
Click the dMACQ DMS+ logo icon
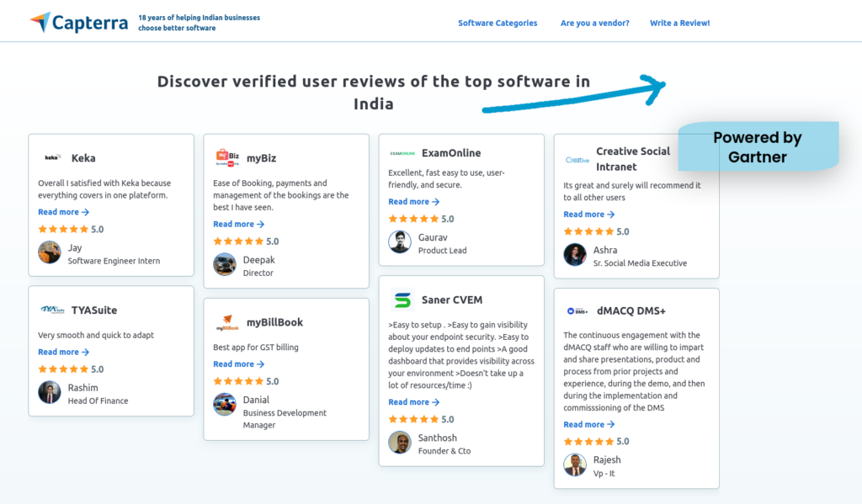(577, 310)
